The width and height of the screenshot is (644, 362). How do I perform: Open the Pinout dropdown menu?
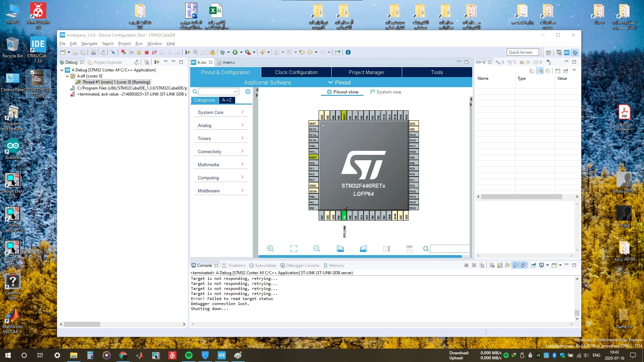coord(339,82)
